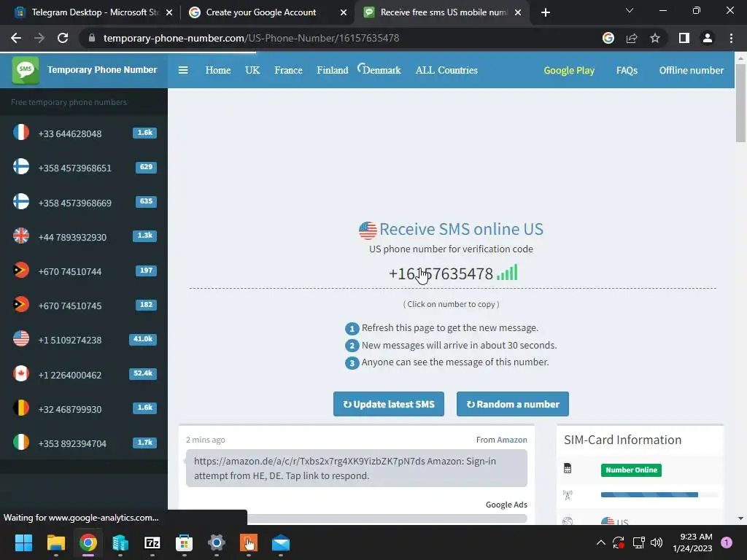Open FAQs link
This screenshot has height=560, width=747.
tap(627, 71)
